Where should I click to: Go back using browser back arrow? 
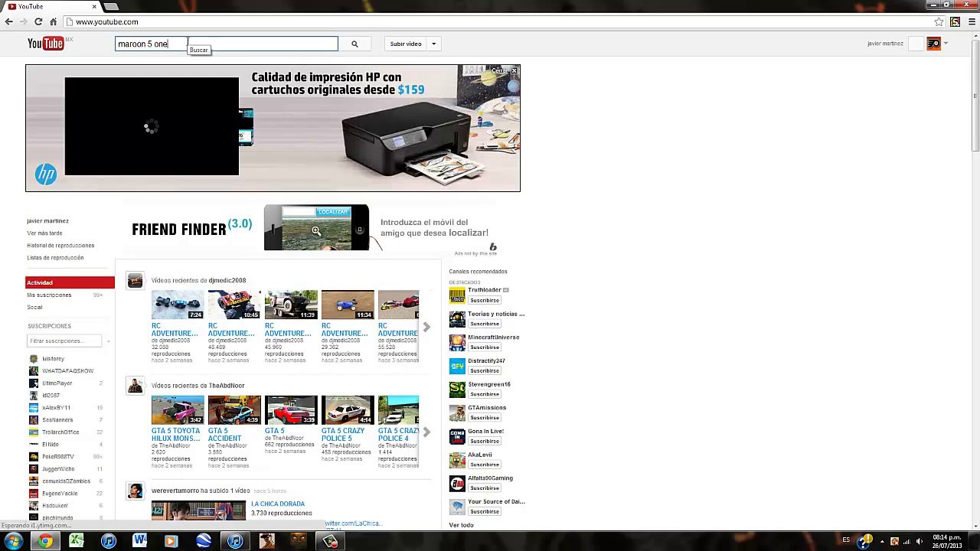(x=9, y=21)
